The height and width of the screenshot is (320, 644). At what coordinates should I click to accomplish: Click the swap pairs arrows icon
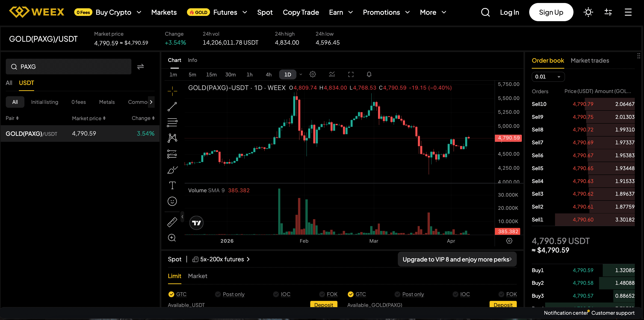[141, 66]
